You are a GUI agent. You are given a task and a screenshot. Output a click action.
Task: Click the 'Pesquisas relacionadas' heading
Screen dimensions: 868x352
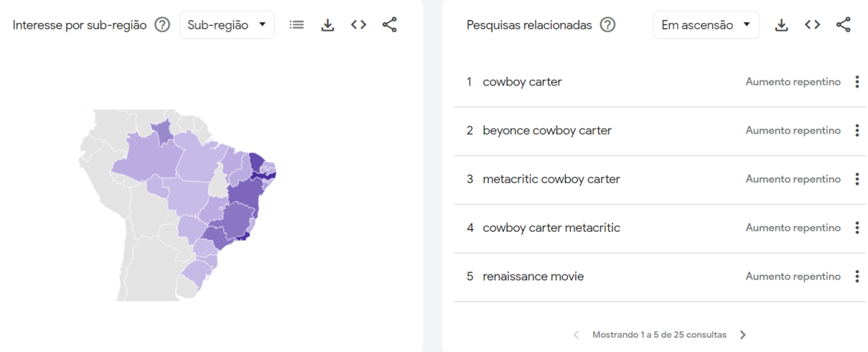coord(530,25)
